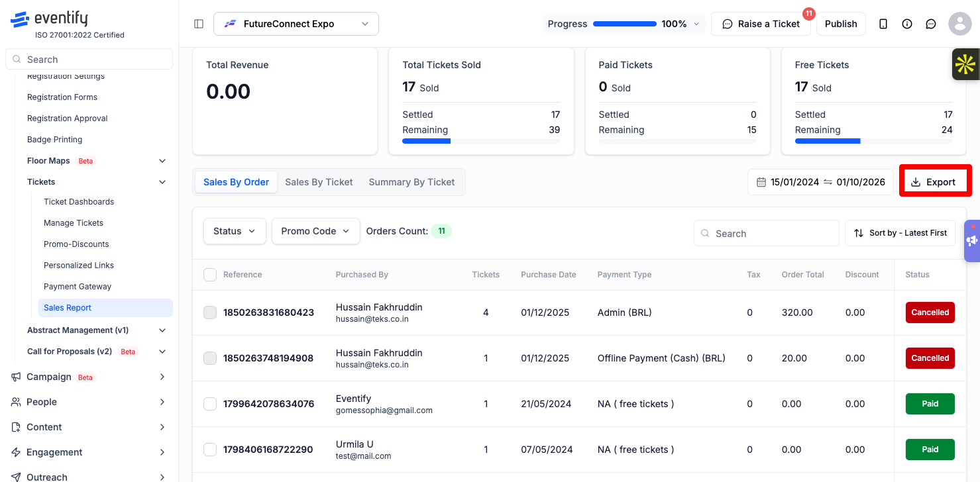Screen dimensions: 980x482
Task: Tick checkbox for order 1799642078634076
Action: click(x=210, y=404)
